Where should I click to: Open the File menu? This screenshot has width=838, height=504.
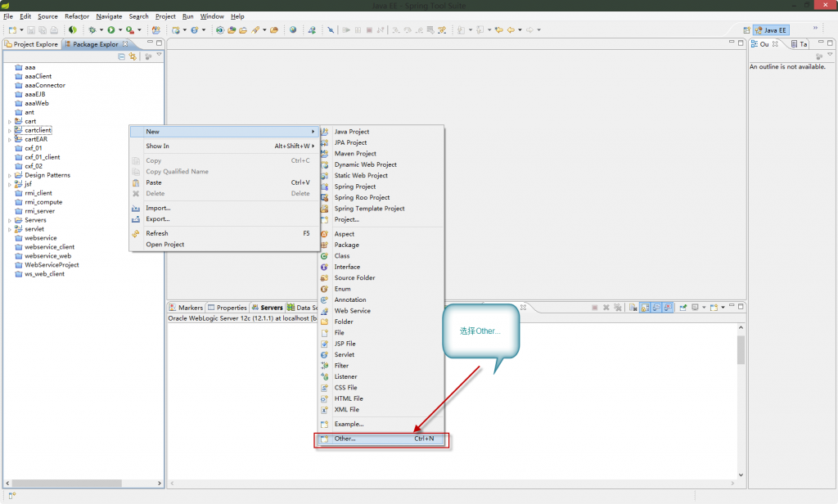point(8,16)
